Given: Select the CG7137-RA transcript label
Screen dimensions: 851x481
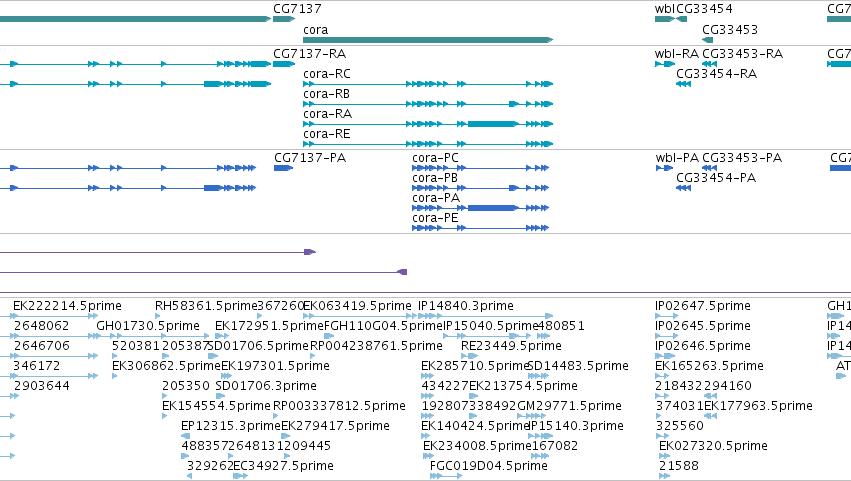Looking at the screenshot, I should tap(309, 54).
